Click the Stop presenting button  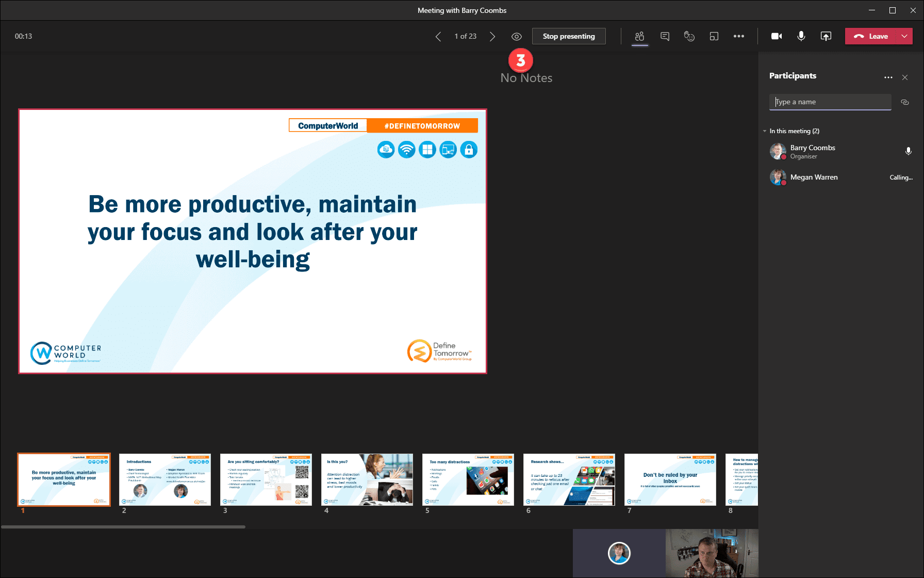click(568, 36)
